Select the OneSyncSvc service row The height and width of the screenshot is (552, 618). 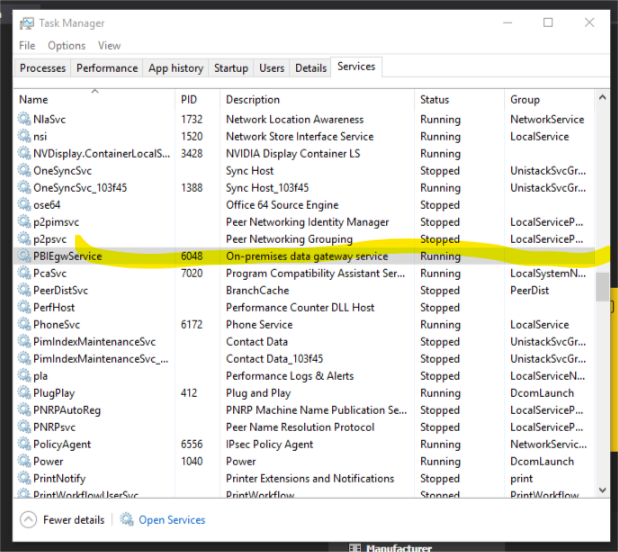303,170
